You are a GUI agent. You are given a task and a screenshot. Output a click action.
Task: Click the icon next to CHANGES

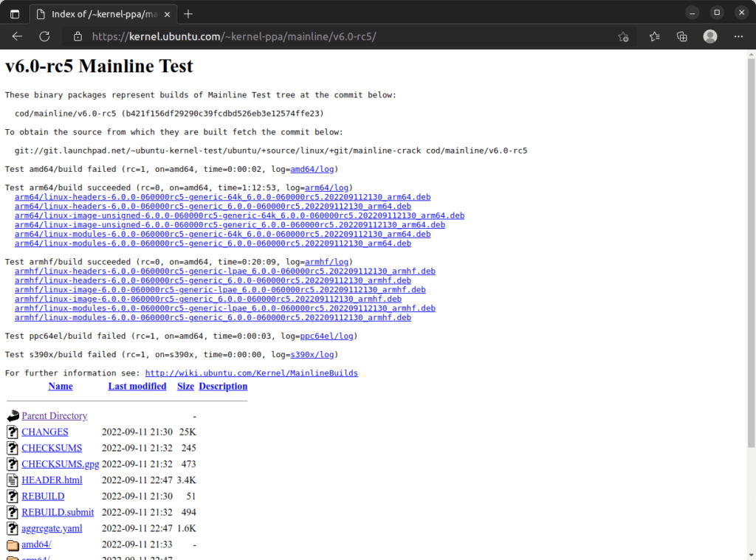[13, 432]
